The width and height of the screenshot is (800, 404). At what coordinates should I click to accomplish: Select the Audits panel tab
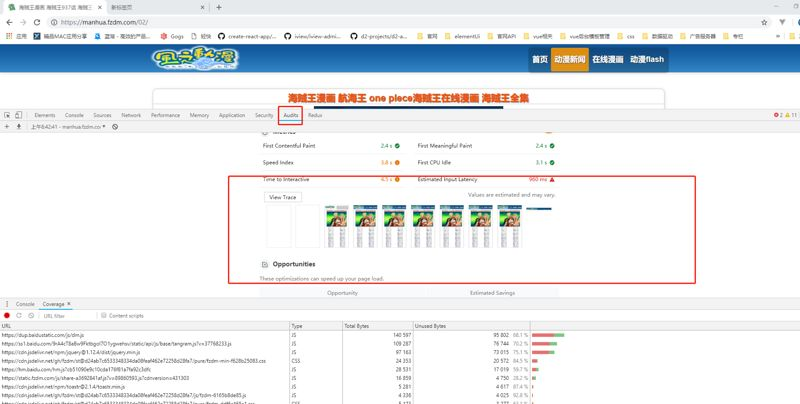pyautogui.click(x=291, y=115)
